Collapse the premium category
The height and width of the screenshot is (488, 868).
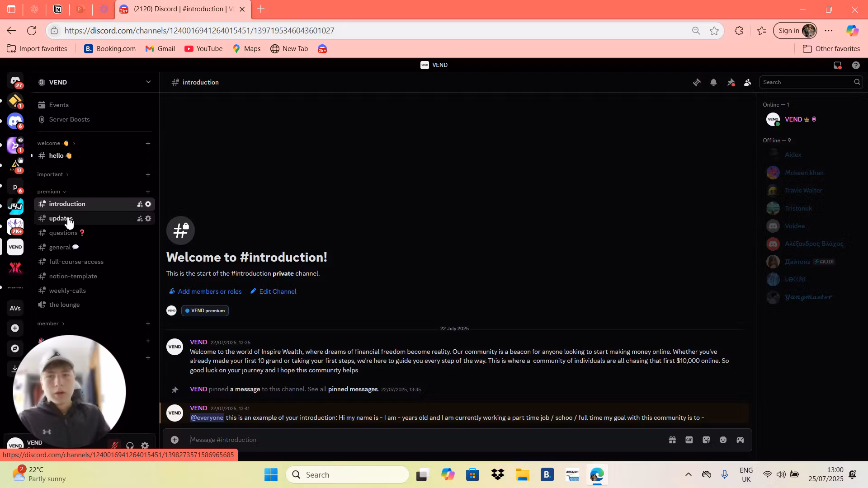(x=52, y=192)
